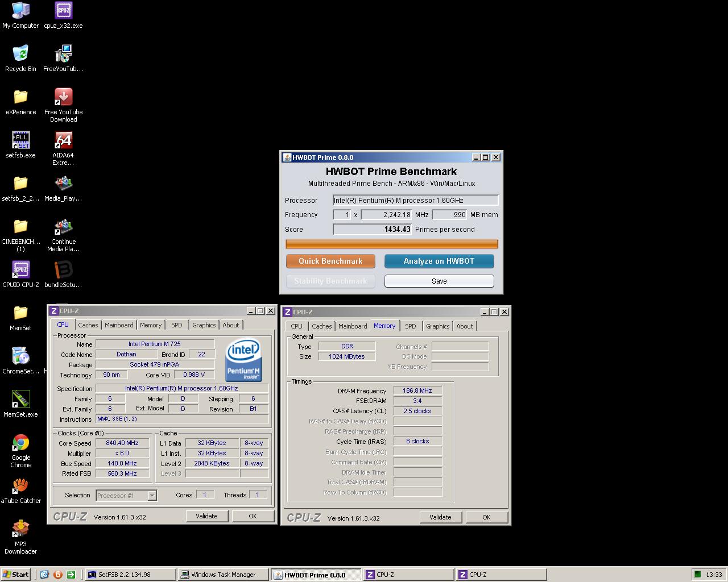Click Validate in left CPU-Z window
This screenshot has height=582, width=728.
(x=206, y=516)
